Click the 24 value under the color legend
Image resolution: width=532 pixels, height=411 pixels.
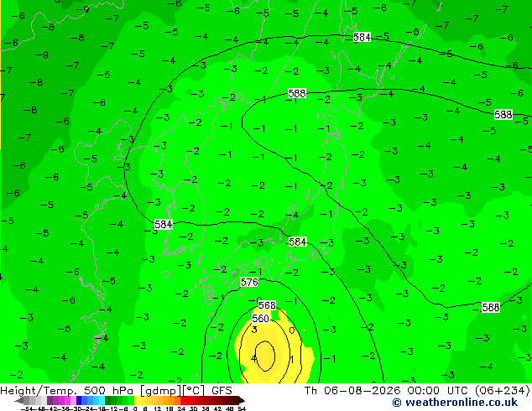coord(181,408)
